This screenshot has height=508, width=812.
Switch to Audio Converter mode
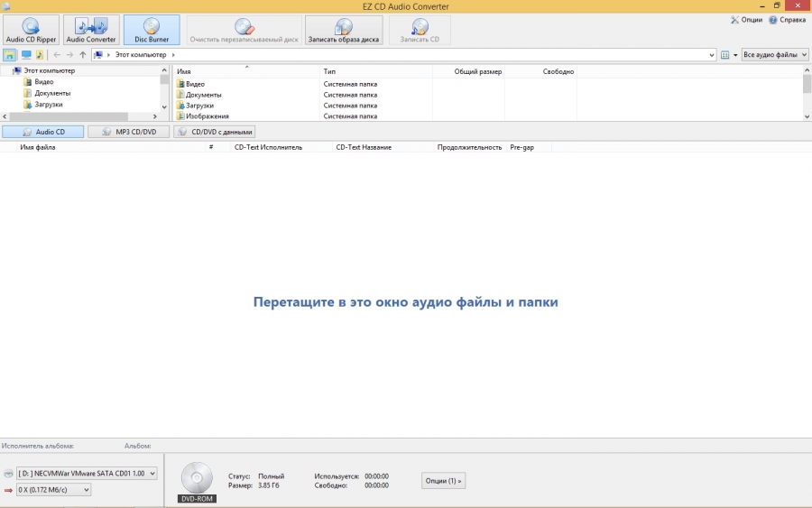click(91, 30)
